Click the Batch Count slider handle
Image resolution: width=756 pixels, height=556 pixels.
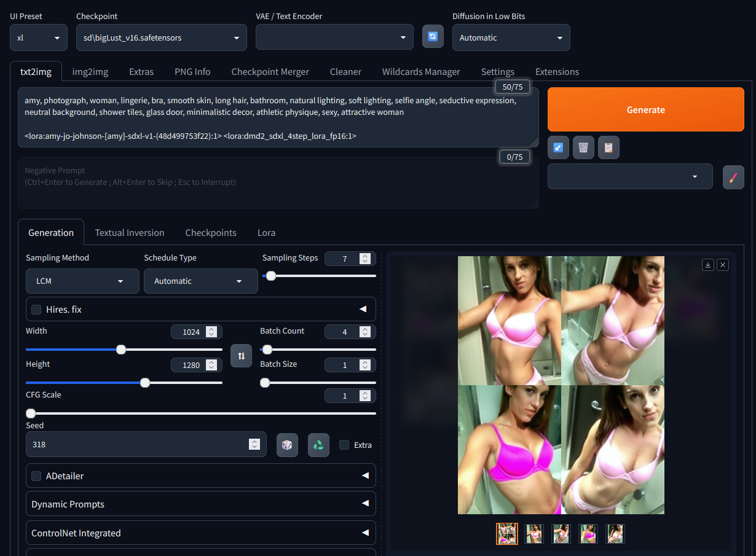267,350
